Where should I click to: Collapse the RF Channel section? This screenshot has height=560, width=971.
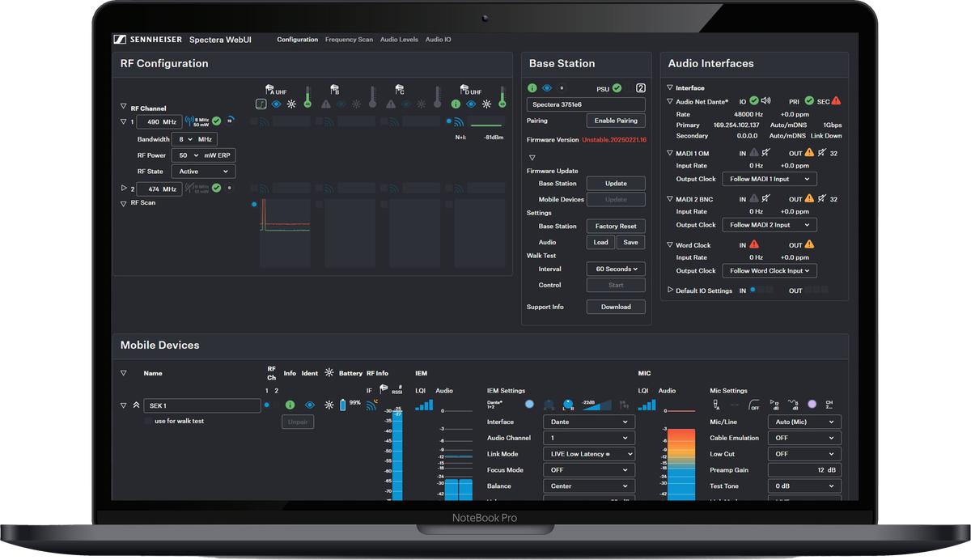click(124, 108)
